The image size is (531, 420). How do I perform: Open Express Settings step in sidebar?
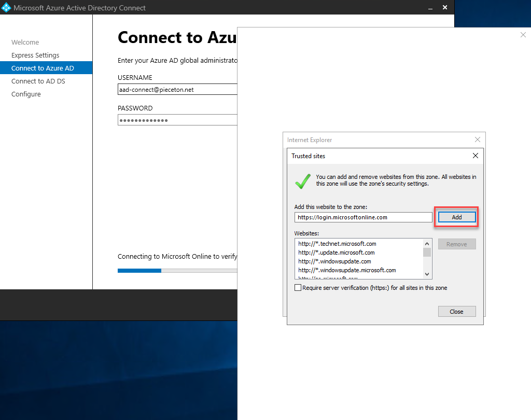click(x=35, y=55)
